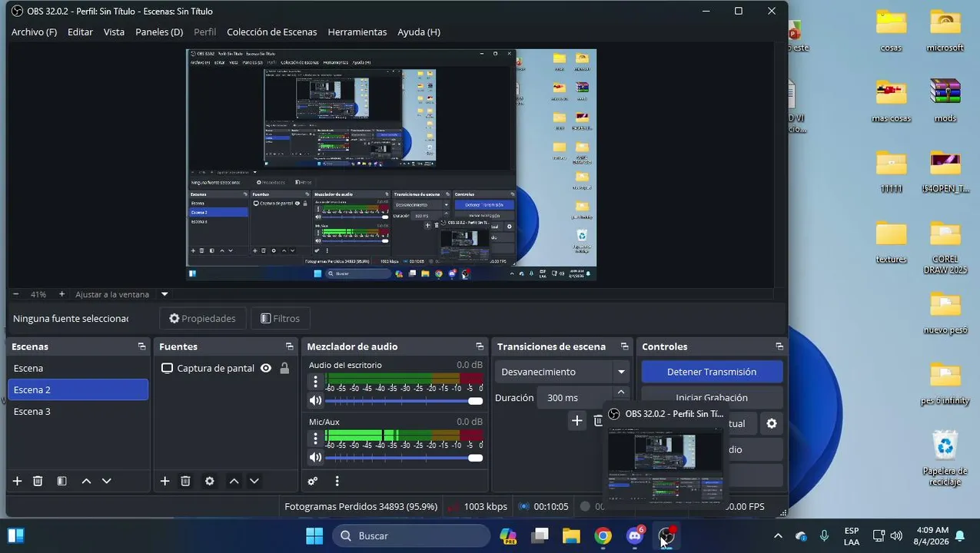
Task: Open Propiedades button for source
Action: coord(203,318)
